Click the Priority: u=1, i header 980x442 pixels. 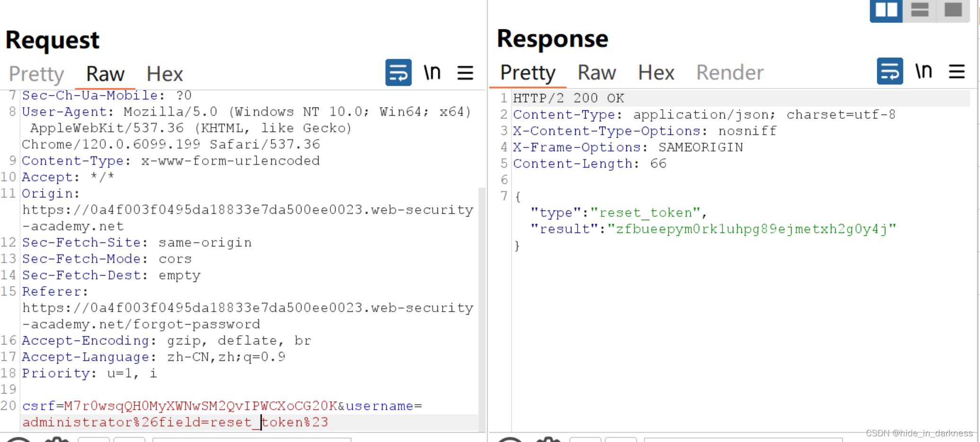tap(89, 373)
